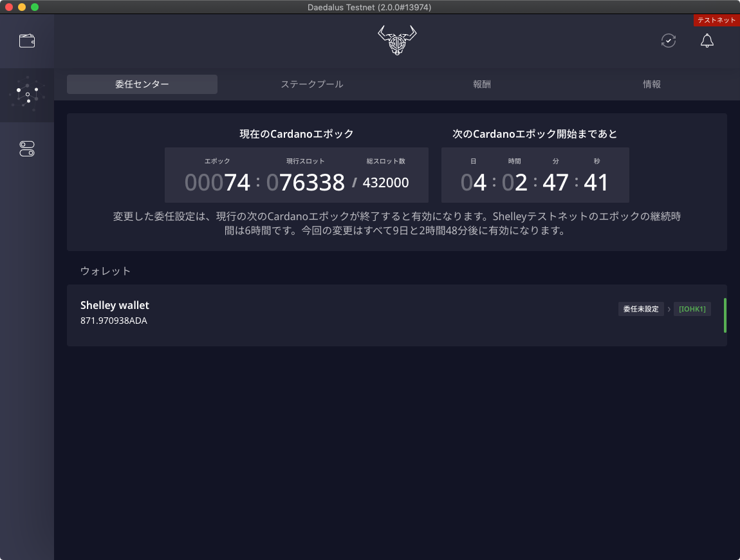Click the 871.970938ADA balance
The width and height of the screenshot is (740, 560).
[x=114, y=321]
